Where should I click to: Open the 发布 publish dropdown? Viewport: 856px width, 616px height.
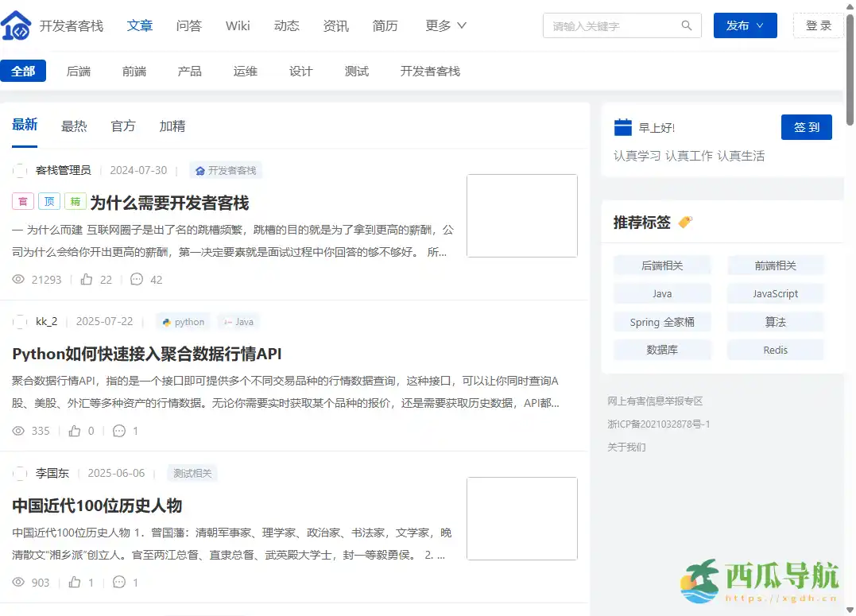(x=744, y=25)
